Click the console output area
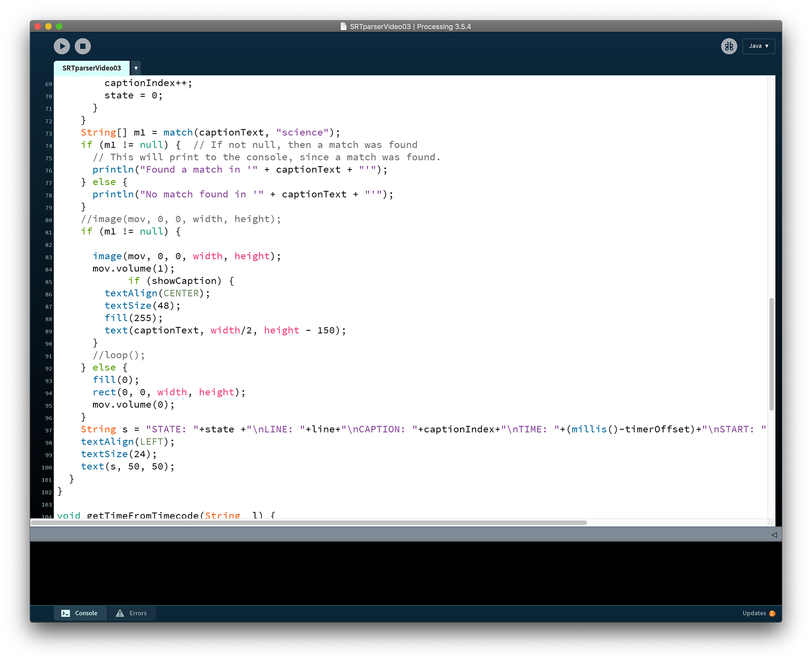The width and height of the screenshot is (812, 662). coord(406,573)
